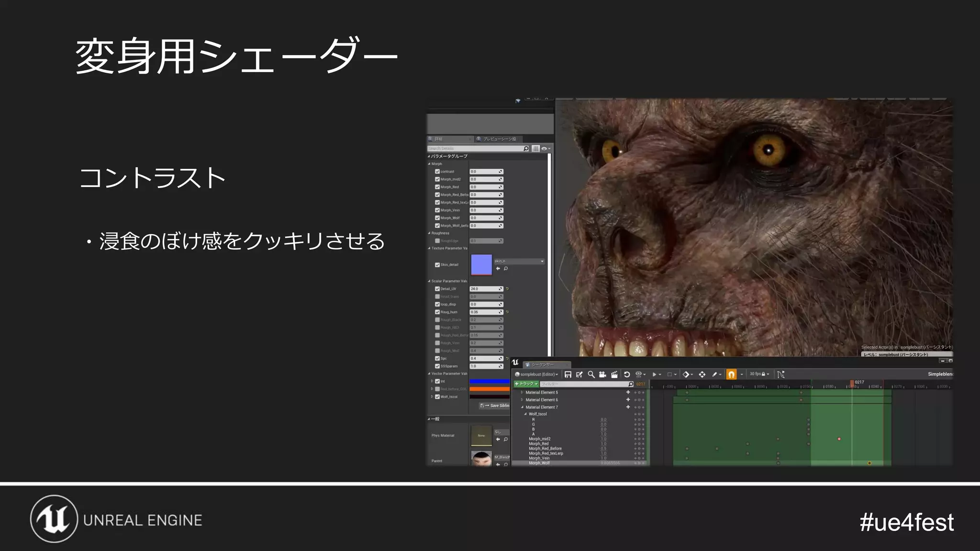Click the render movie clapperboard icon
This screenshot has height=551, width=980.
[x=614, y=375]
